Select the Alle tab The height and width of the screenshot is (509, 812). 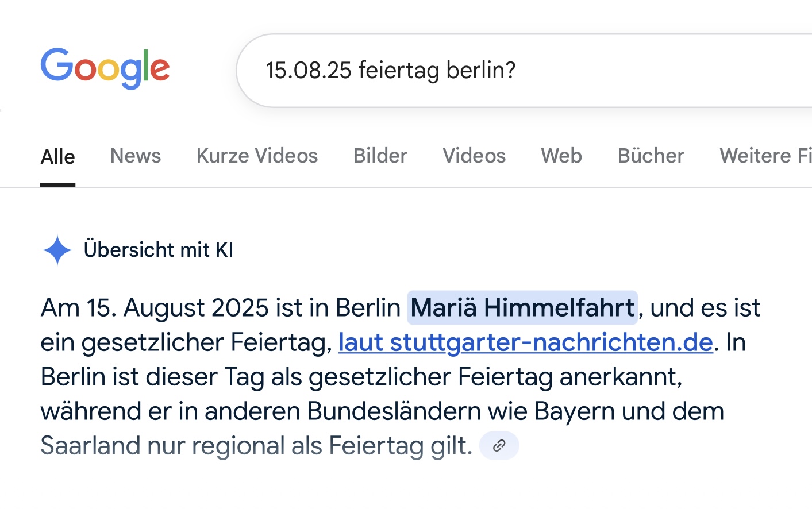57,156
